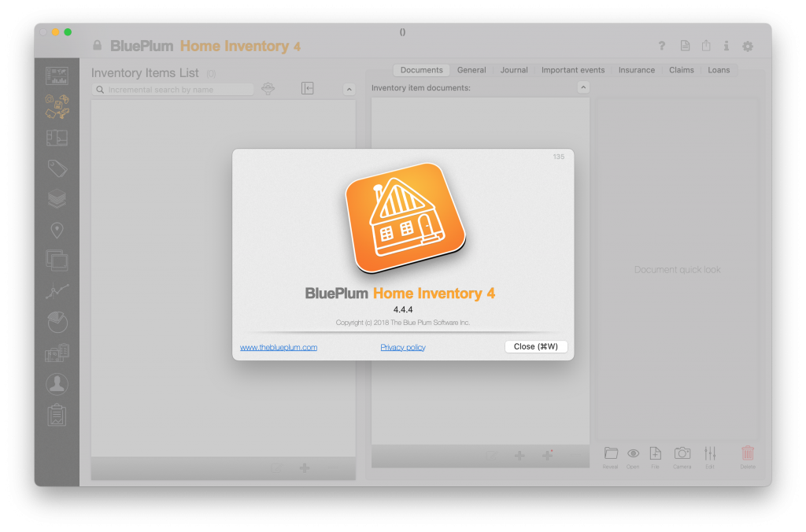
Task: Click the plus icon under documents list
Action: point(519,456)
